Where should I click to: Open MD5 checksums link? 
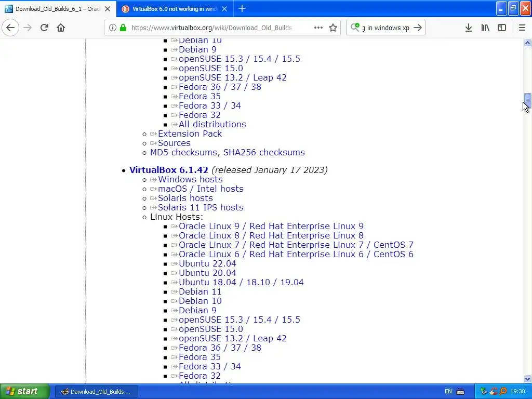tap(183, 152)
